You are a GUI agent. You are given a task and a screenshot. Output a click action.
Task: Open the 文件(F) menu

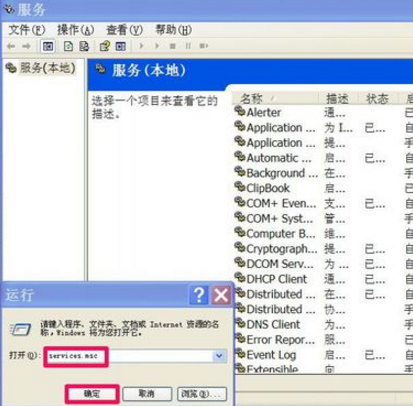(x=27, y=30)
